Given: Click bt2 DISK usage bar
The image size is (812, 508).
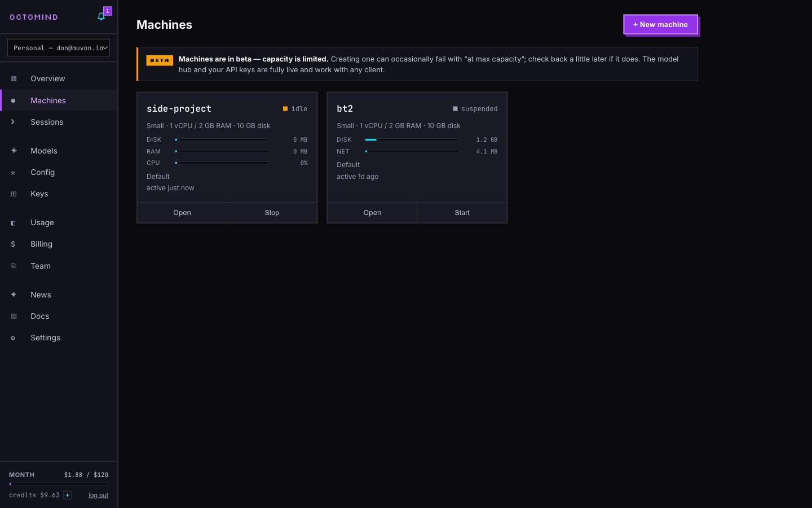Looking at the screenshot, I should [x=412, y=139].
